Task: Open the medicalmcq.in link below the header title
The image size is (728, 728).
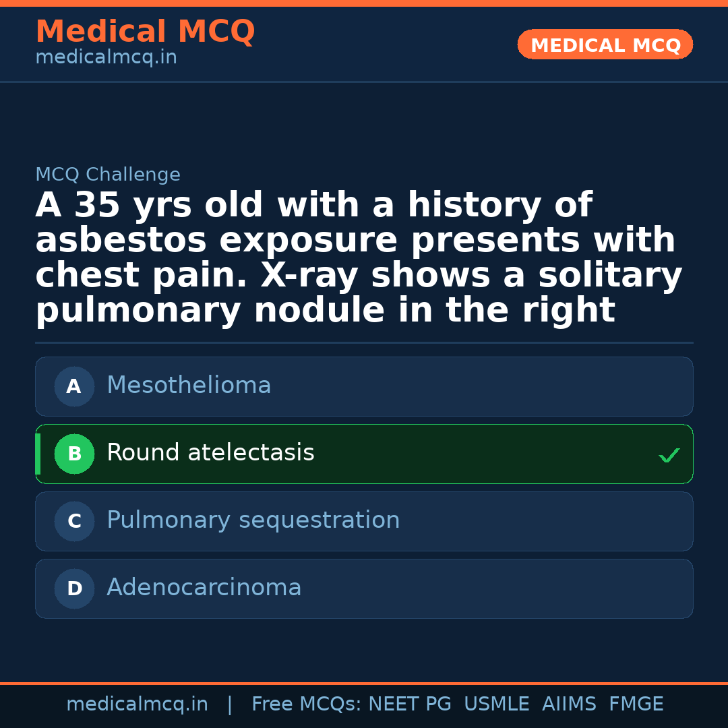Action: 106,58
